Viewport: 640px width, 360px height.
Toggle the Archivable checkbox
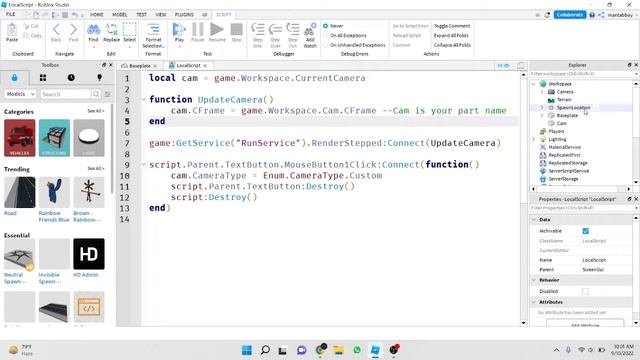586,231
